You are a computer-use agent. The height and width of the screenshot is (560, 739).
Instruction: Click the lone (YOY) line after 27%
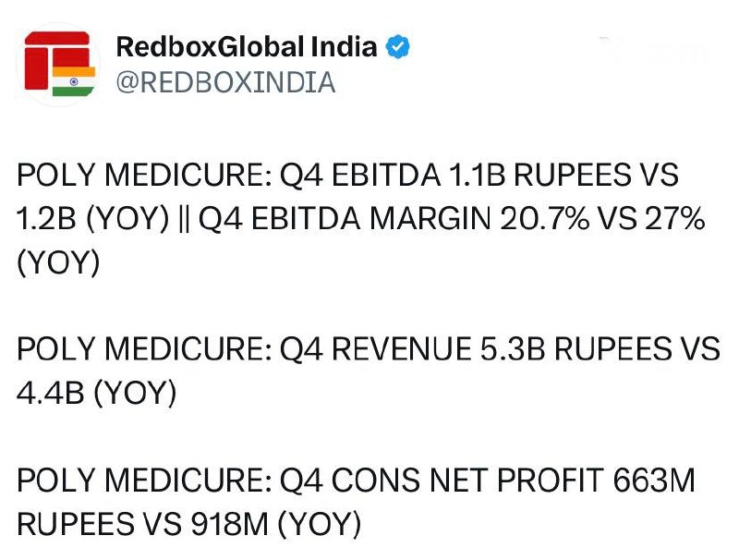click(58, 263)
